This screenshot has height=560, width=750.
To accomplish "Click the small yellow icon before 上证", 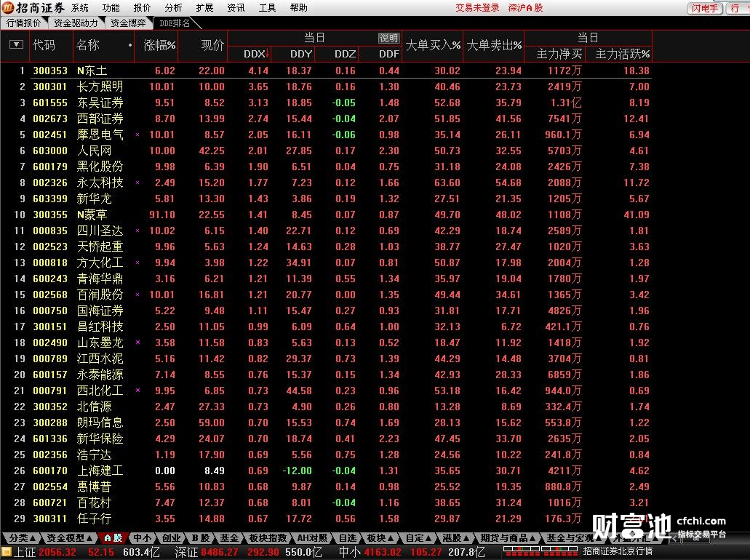I will point(7,552).
